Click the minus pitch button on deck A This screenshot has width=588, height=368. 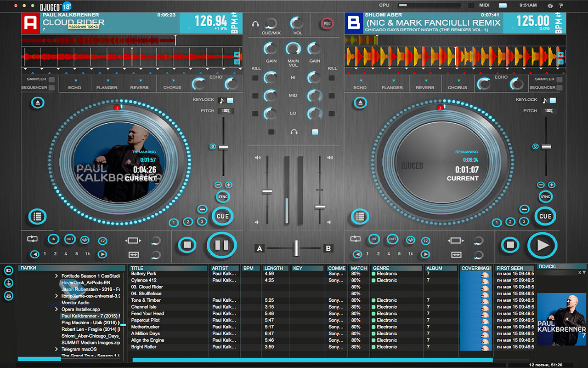[219, 185]
